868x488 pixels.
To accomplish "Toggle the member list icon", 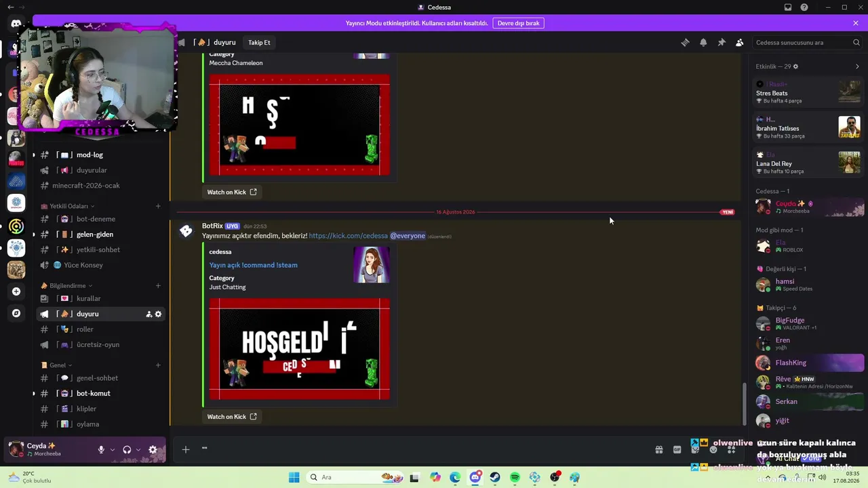I will tap(740, 43).
